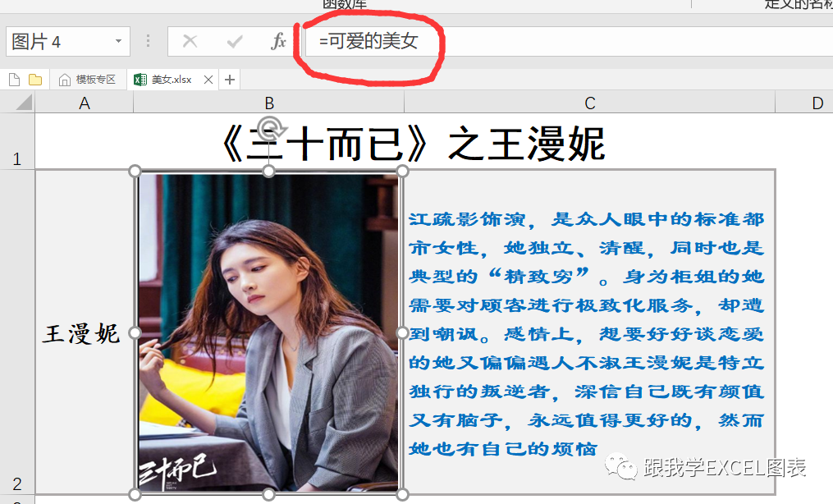Select the 美女.xlsx workbook tab
Image resolution: width=833 pixels, height=504 pixels.
[x=172, y=80]
